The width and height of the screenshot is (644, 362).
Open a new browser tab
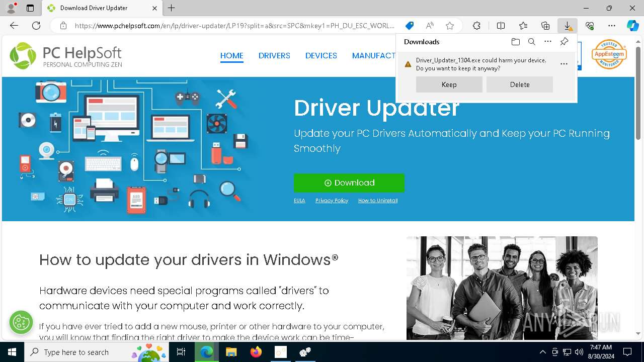click(172, 8)
